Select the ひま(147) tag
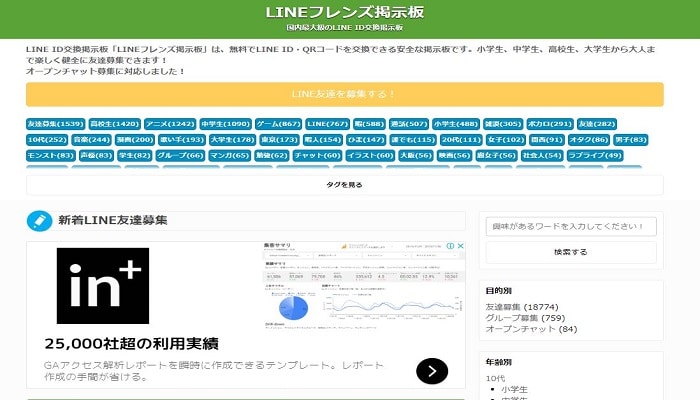700x400 pixels. (x=366, y=140)
